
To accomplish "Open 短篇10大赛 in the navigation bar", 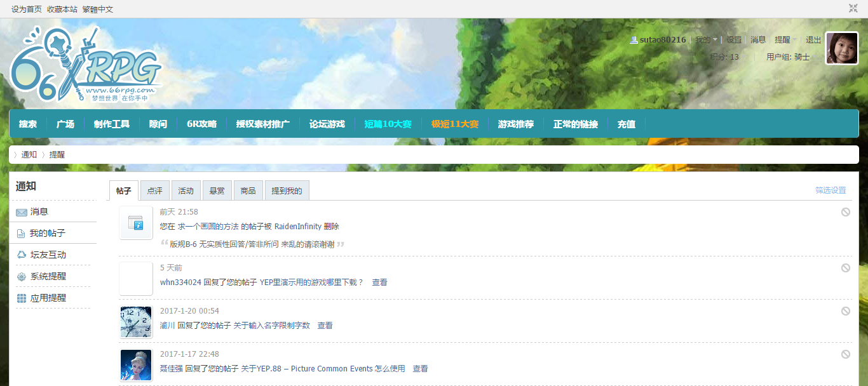I will pos(388,124).
